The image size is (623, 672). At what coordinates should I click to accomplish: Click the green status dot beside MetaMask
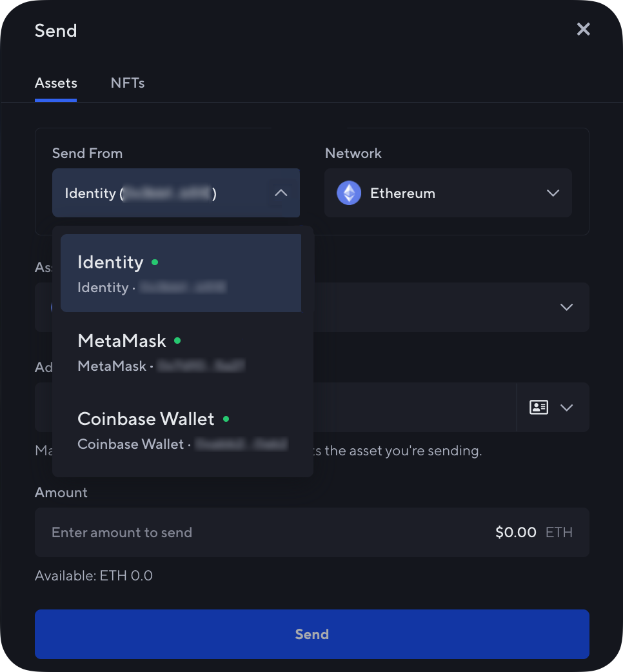(x=179, y=341)
